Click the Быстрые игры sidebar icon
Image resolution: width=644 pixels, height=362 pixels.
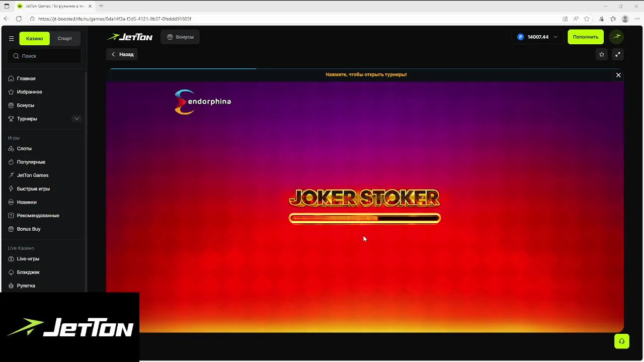[11, 189]
